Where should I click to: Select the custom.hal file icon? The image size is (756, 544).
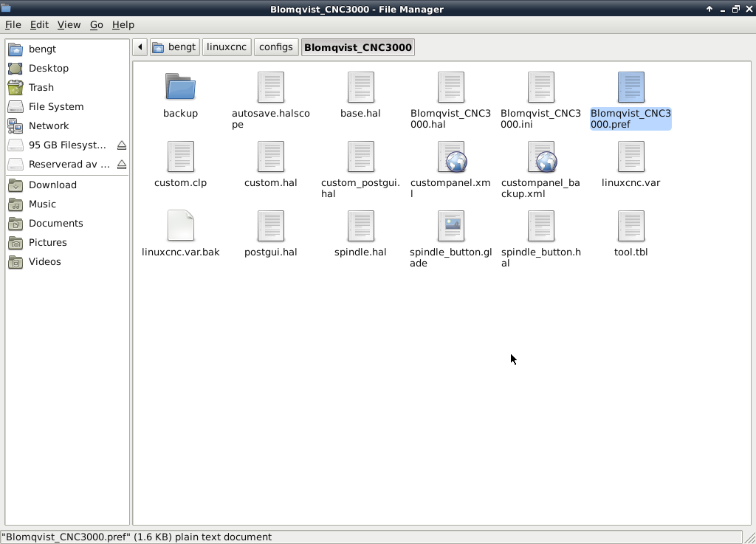pyautogui.click(x=270, y=156)
